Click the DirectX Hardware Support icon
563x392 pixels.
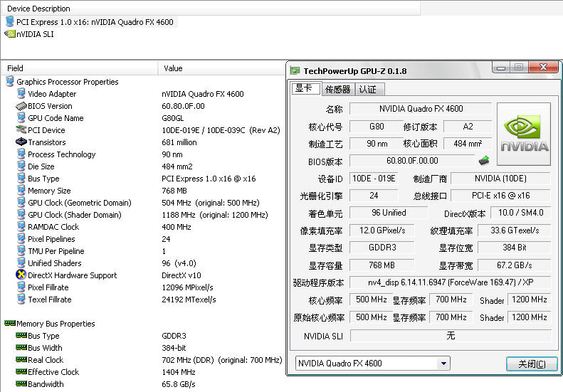21,275
